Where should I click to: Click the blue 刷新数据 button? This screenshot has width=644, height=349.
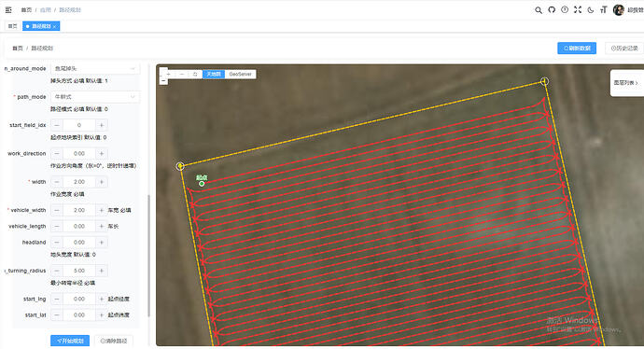point(577,48)
